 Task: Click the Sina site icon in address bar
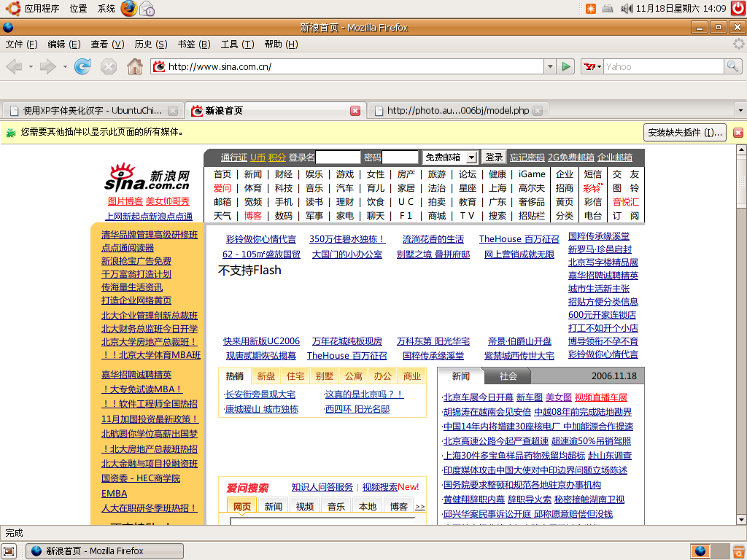point(159,66)
